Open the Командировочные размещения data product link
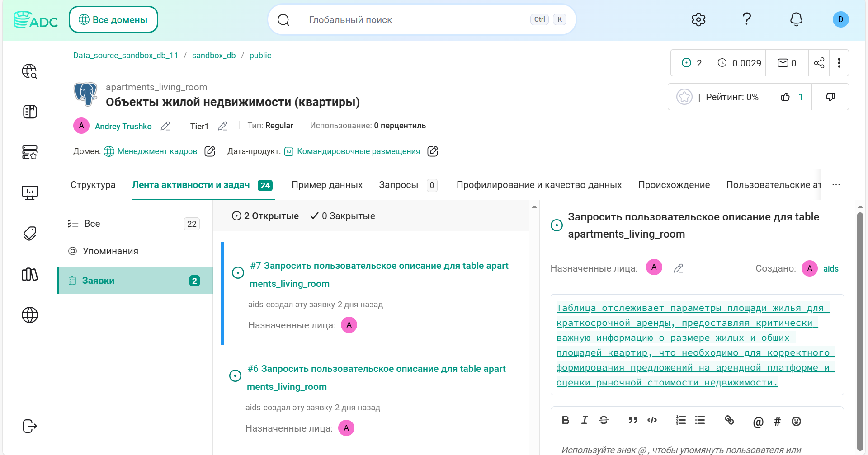 [x=359, y=151]
